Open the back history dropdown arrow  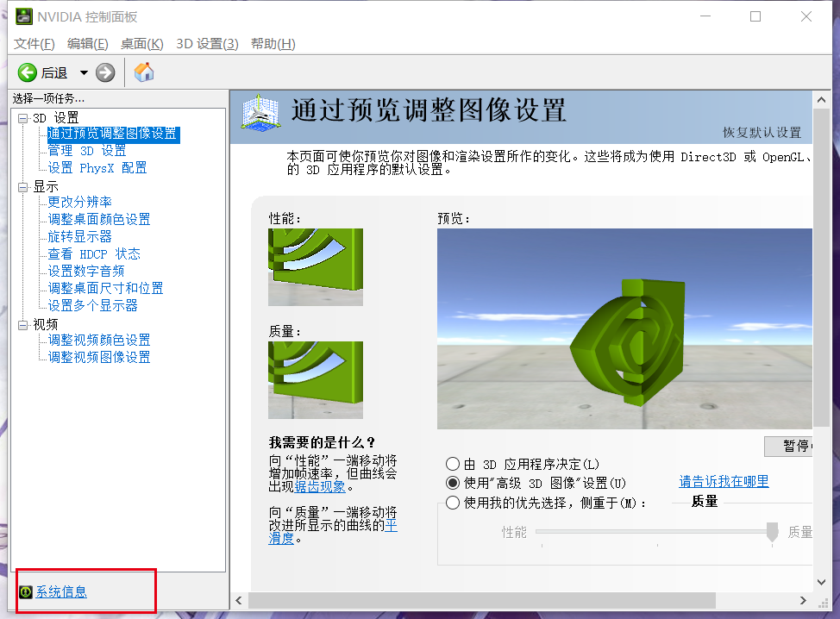84,72
